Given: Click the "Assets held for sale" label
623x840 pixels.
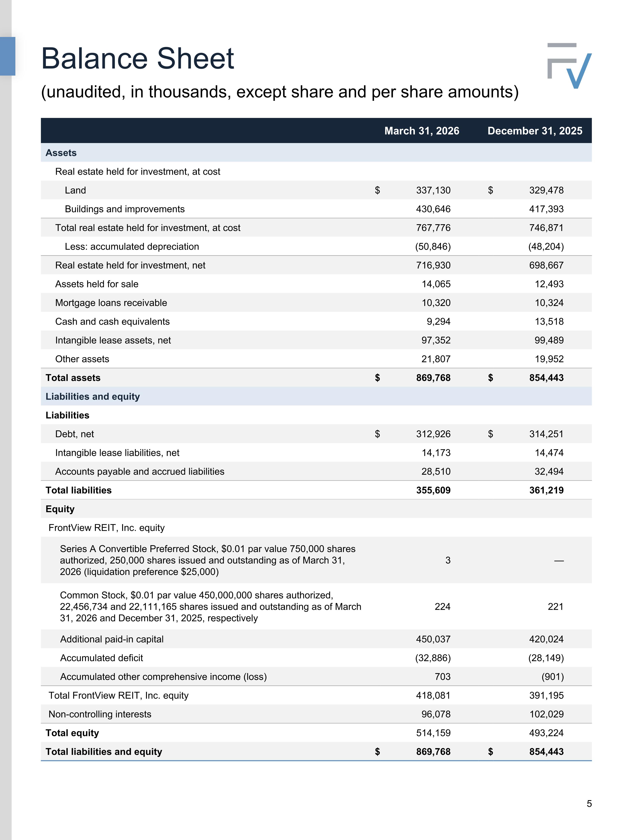Looking at the screenshot, I should 97,284.
